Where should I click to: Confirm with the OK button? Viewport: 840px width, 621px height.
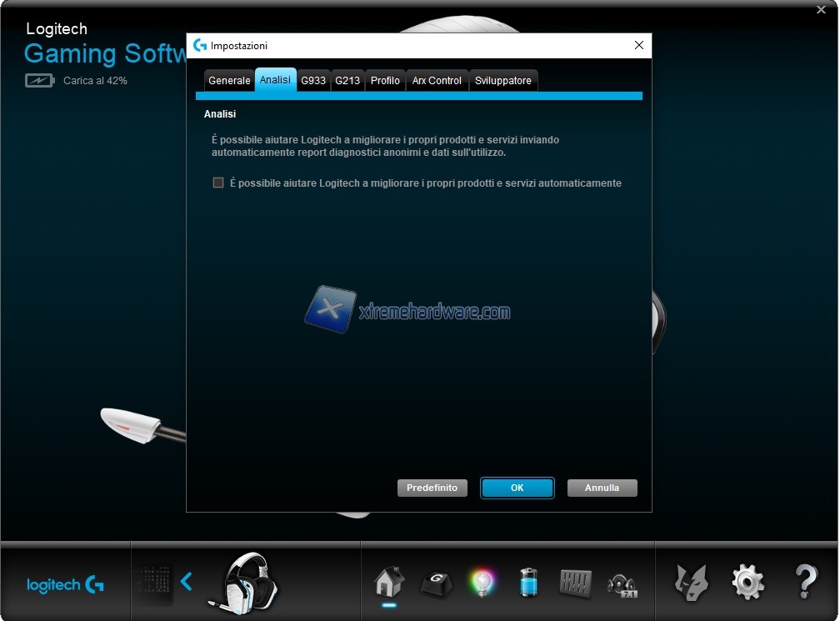coord(517,488)
